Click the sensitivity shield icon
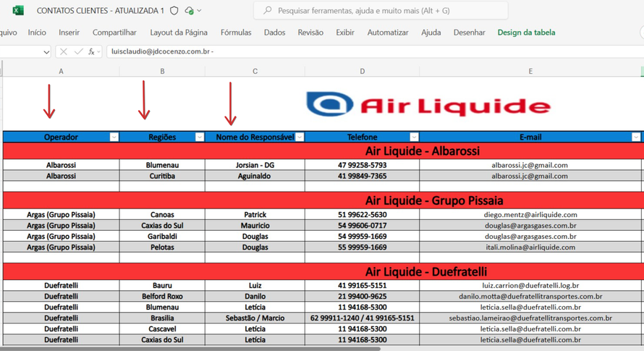Image resolution: width=644 pixels, height=351 pixels. 174,11
